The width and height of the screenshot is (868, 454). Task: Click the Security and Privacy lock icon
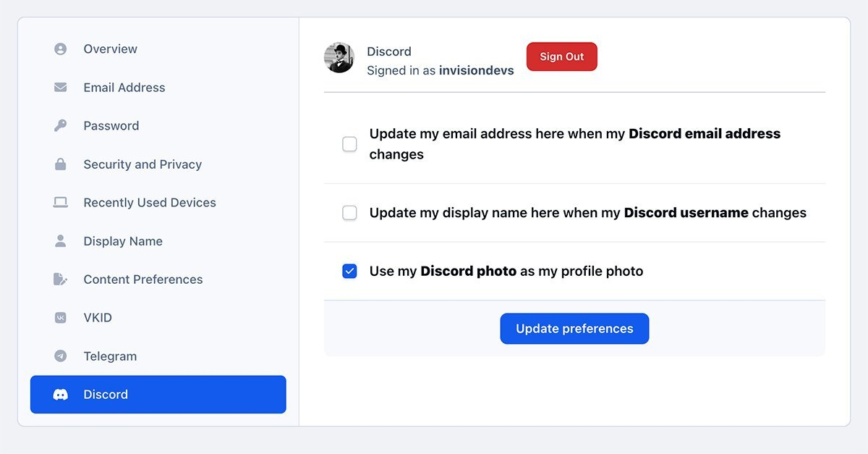pos(61,164)
